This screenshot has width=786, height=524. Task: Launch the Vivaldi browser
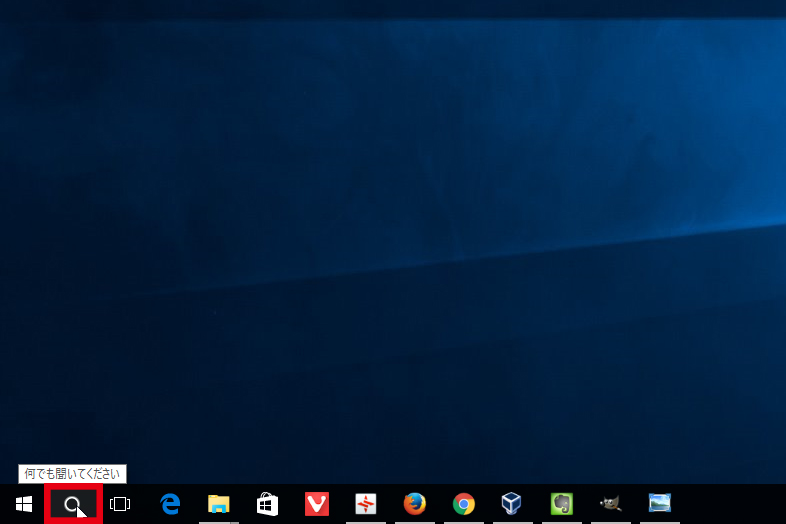click(317, 504)
